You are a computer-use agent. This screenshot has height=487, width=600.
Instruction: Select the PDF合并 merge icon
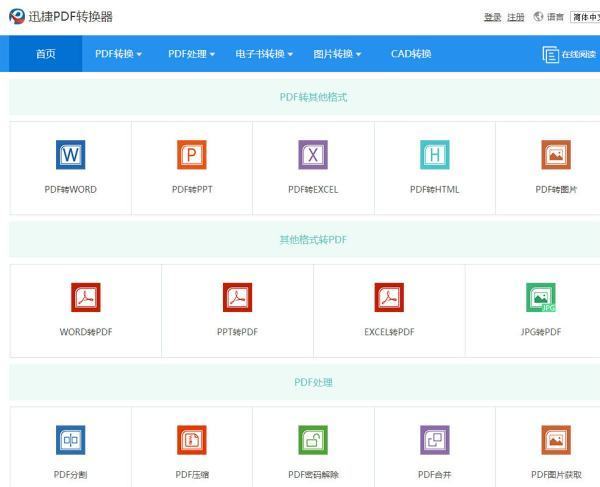435,440
